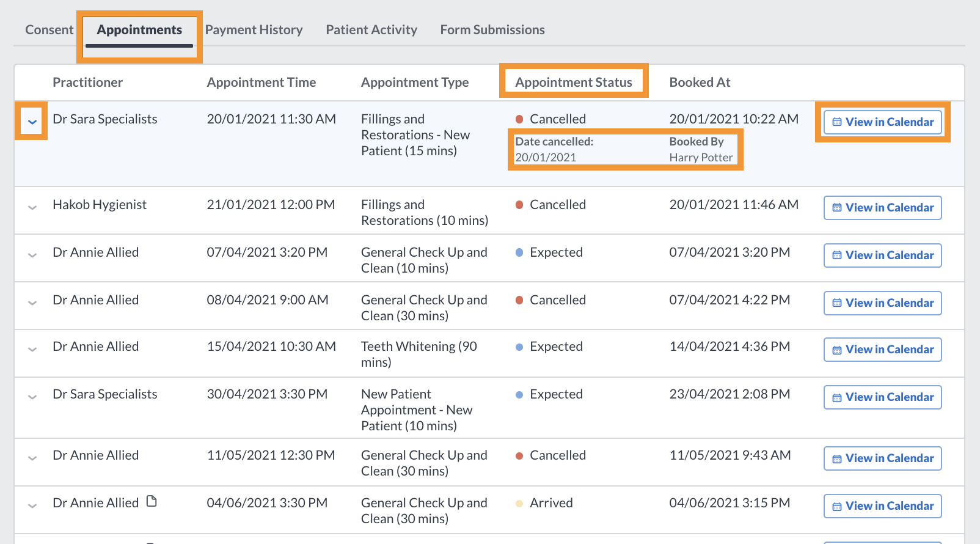
Task: Click document icon beside Dr Annie Allied
Action: pos(152,502)
